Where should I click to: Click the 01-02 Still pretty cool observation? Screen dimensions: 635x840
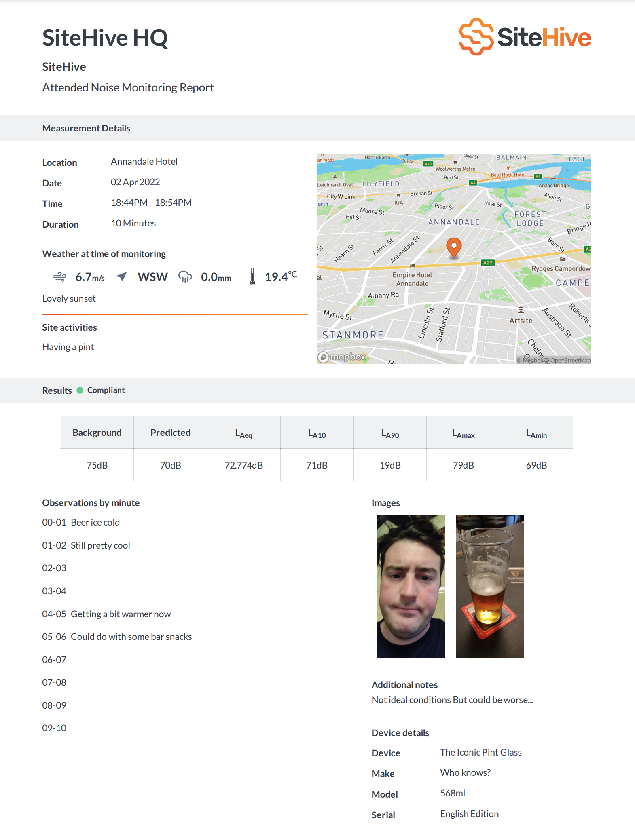pos(86,545)
